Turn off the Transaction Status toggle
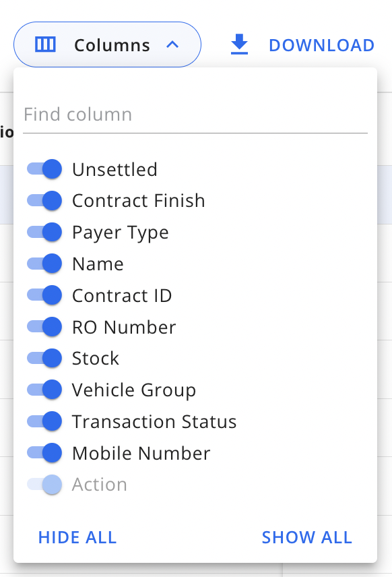 [x=44, y=422]
